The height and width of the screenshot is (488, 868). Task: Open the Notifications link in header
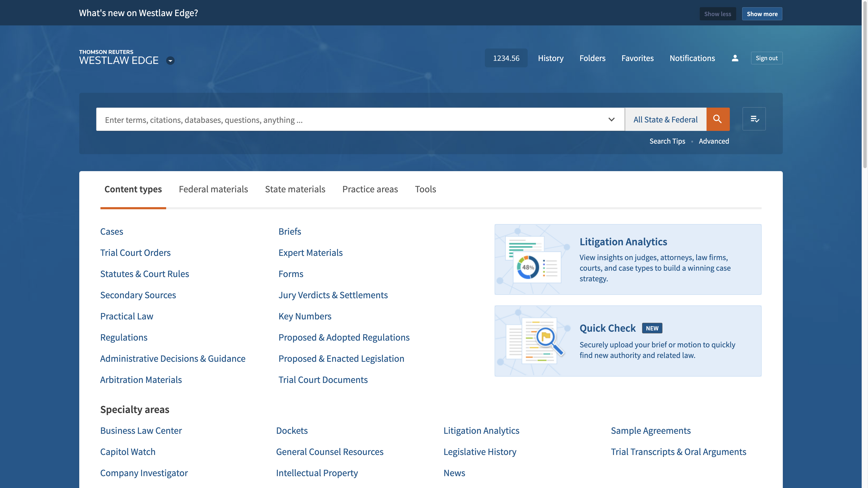pyautogui.click(x=692, y=58)
